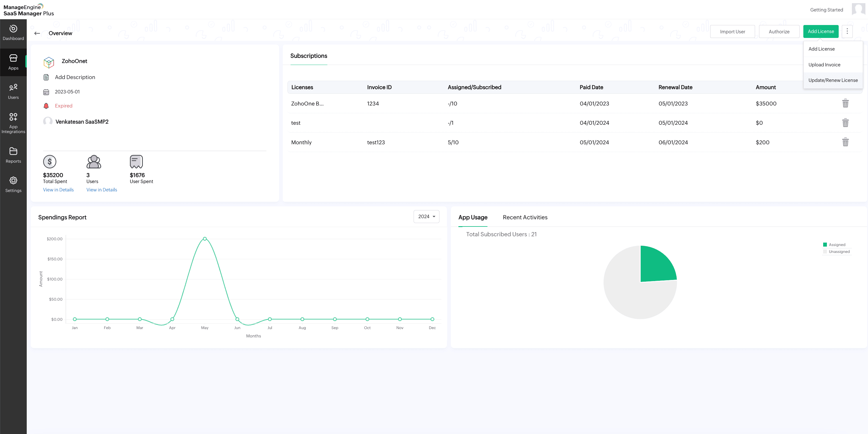The height and width of the screenshot is (434, 868).
Task: Choose Upload Invoice from menu
Action: [824, 65]
